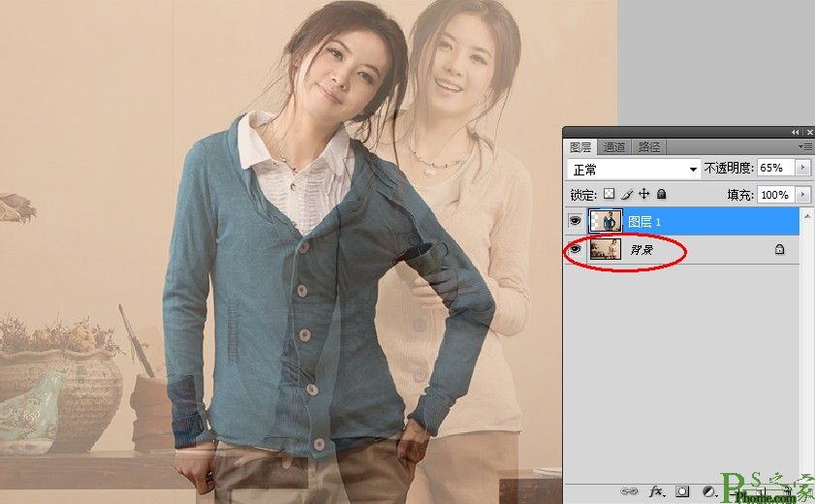Toggle lock position icon
Viewport: 815px width, 504px height.
point(644,194)
